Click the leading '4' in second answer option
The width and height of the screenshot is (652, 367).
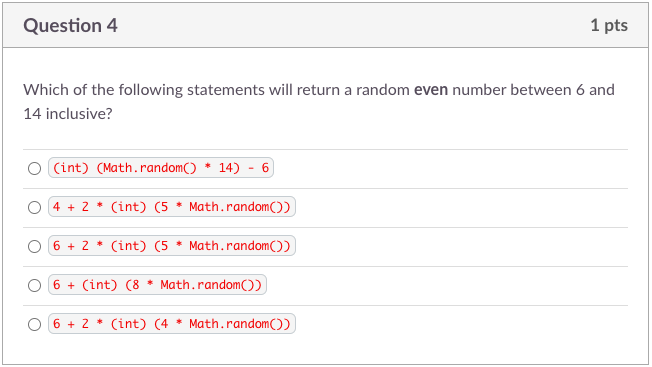coord(57,207)
